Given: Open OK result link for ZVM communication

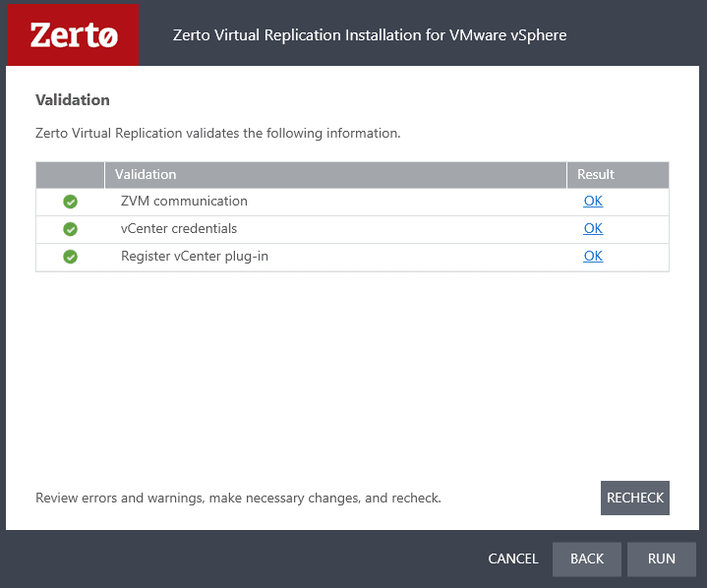Looking at the screenshot, I should (593, 202).
